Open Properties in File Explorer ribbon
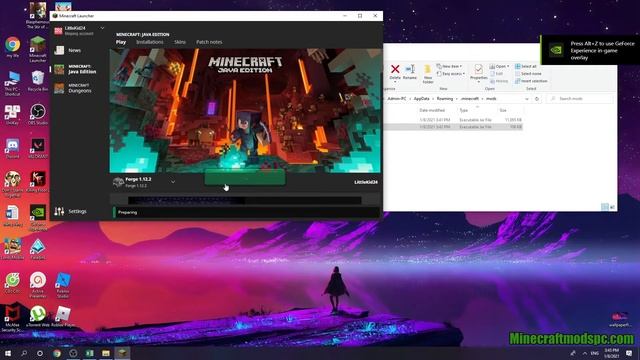This screenshot has height=360, width=640. (478, 73)
